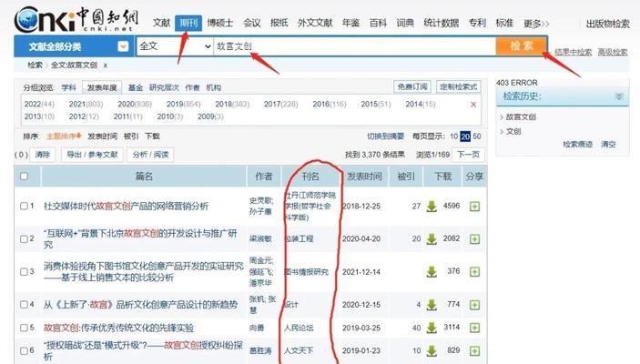Open article 故宫文创:传承优秀传统文化的先锋实验
Screen dimensions: 640x364
[x=118, y=328]
